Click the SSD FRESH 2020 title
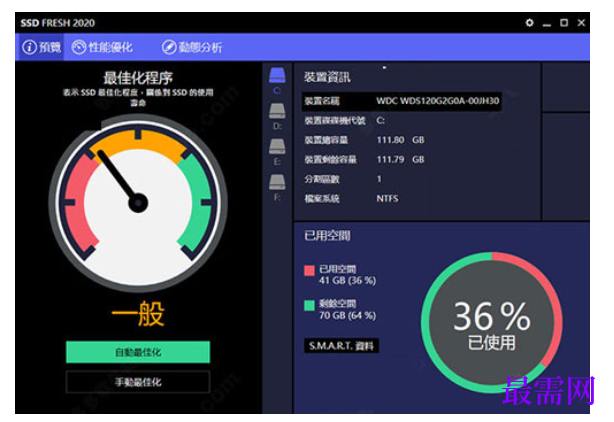This screenshot has height=422, width=614. click(58, 23)
